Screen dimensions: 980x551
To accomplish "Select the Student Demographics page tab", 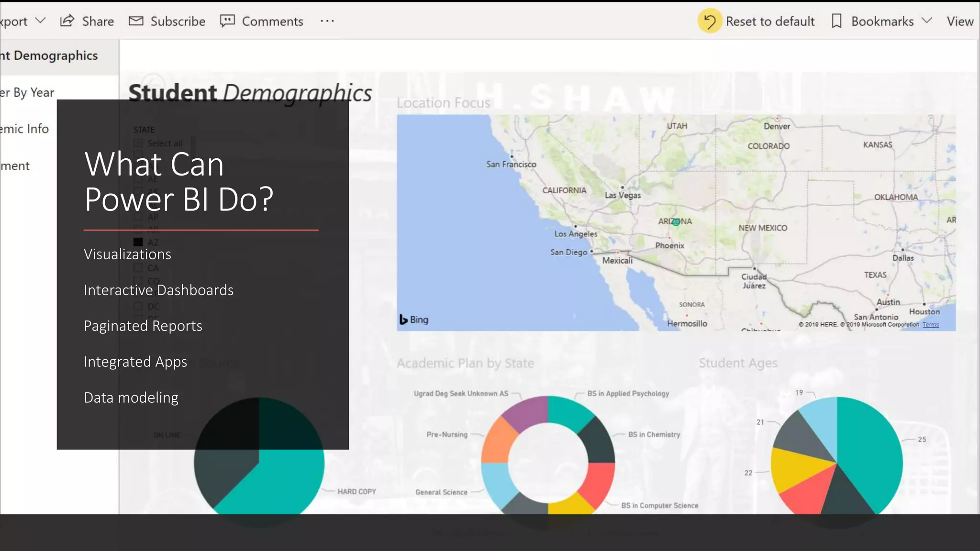I will pos(59,56).
